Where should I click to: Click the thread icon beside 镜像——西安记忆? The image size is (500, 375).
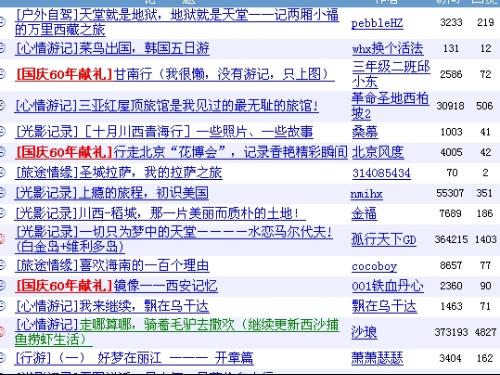click(x=2, y=285)
